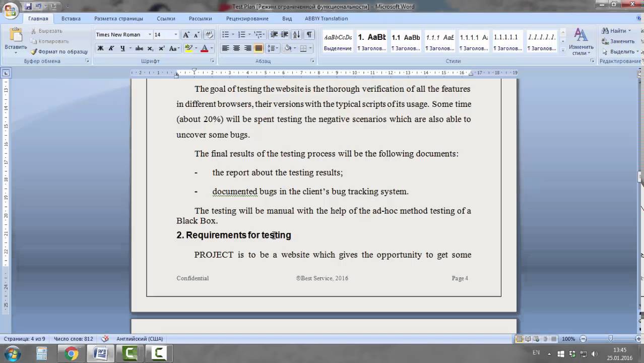Increase paragraph indent
This screenshot has width=644, height=363.
(x=285, y=35)
